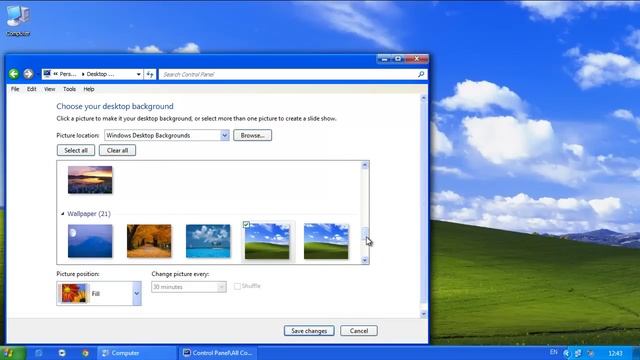
Task: Open the View menu
Action: [49, 89]
